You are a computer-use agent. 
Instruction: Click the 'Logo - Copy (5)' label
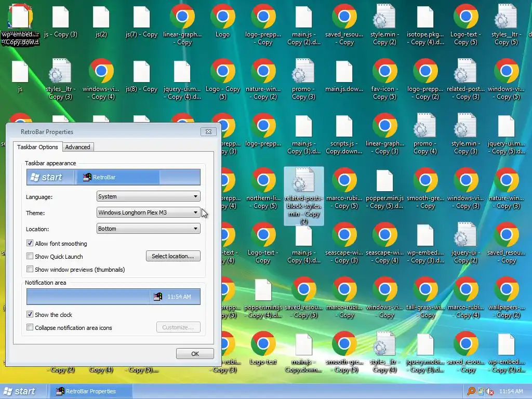pyautogui.click(x=222, y=92)
